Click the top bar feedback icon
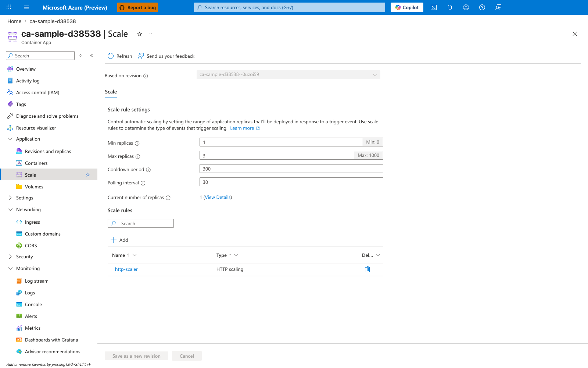 click(x=498, y=7)
